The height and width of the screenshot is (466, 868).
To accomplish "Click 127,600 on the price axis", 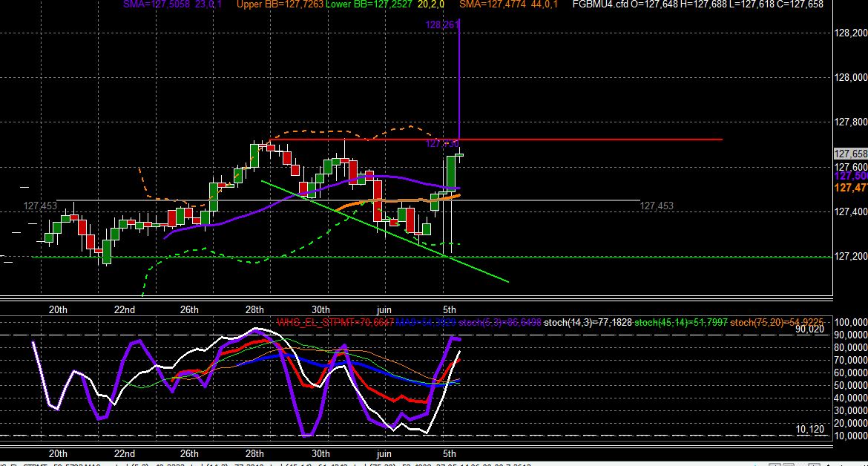I will pyautogui.click(x=851, y=167).
